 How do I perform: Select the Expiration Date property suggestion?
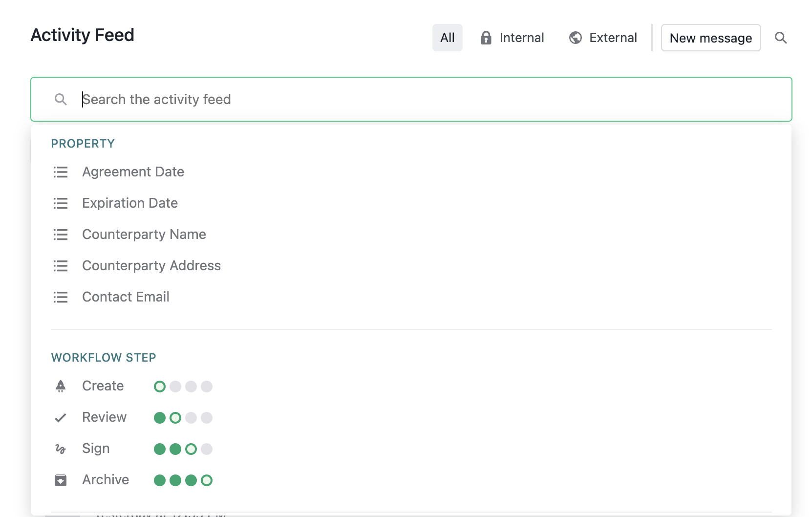[130, 203]
